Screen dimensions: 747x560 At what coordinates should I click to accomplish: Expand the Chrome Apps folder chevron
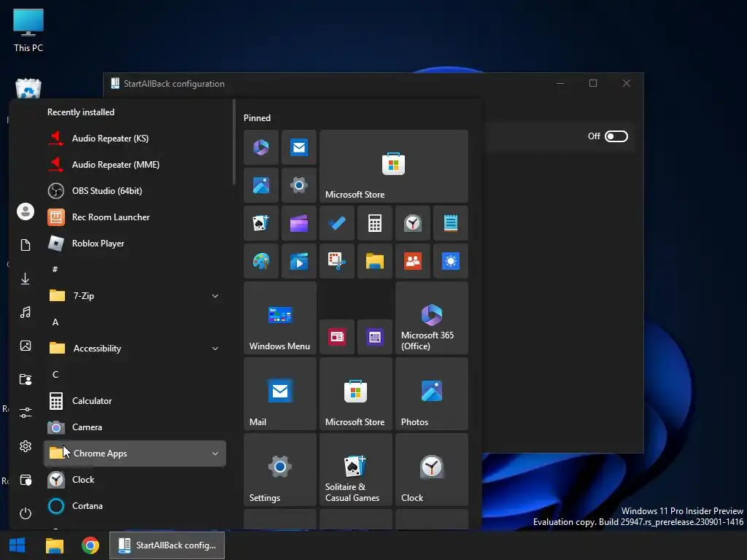coord(215,454)
